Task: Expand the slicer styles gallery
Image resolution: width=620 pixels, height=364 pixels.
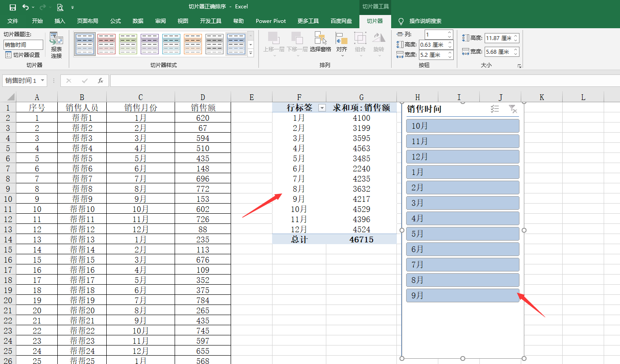Action: pos(250,53)
